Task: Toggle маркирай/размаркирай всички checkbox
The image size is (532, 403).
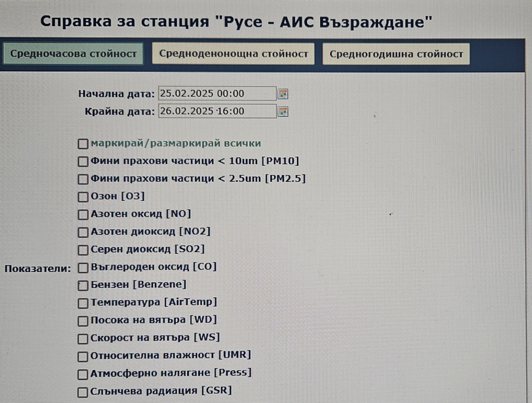Action: pyautogui.click(x=83, y=144)
